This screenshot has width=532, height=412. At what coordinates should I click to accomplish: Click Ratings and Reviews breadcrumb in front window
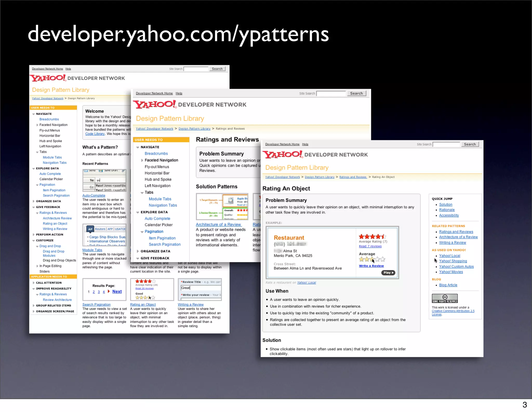tap(353, 177)
